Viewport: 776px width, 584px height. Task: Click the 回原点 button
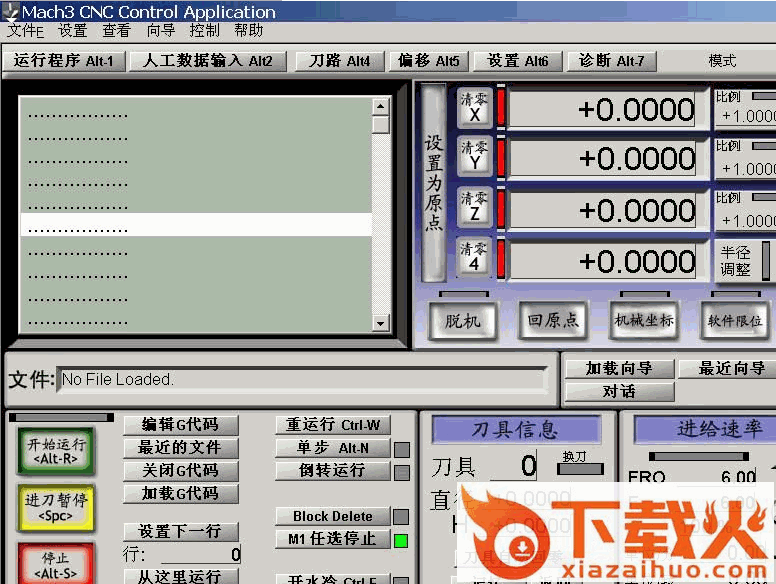(553, 320)
